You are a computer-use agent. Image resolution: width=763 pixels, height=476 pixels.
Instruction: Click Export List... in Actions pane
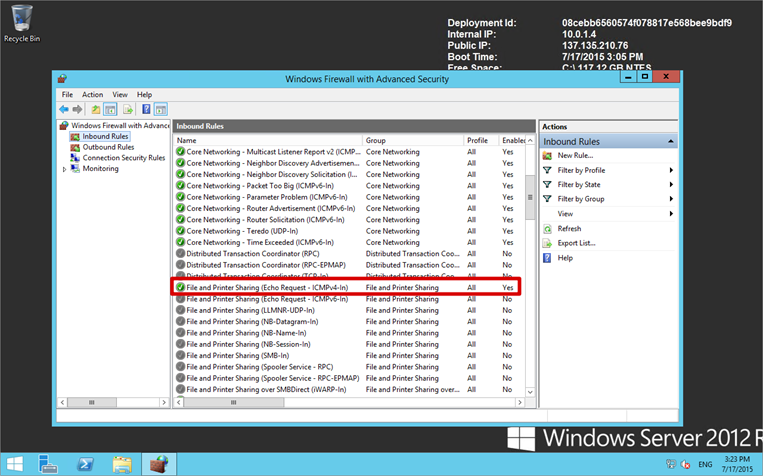(x=576, y=243)
